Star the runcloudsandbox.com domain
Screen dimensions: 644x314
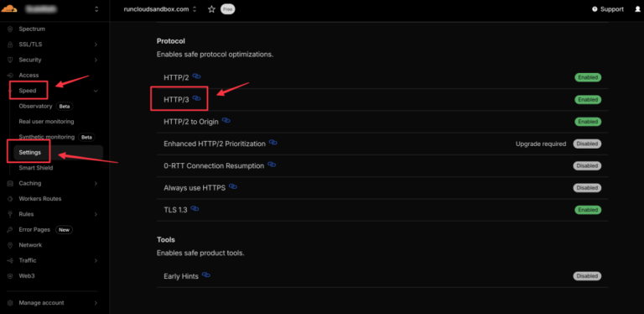point(211,9)
